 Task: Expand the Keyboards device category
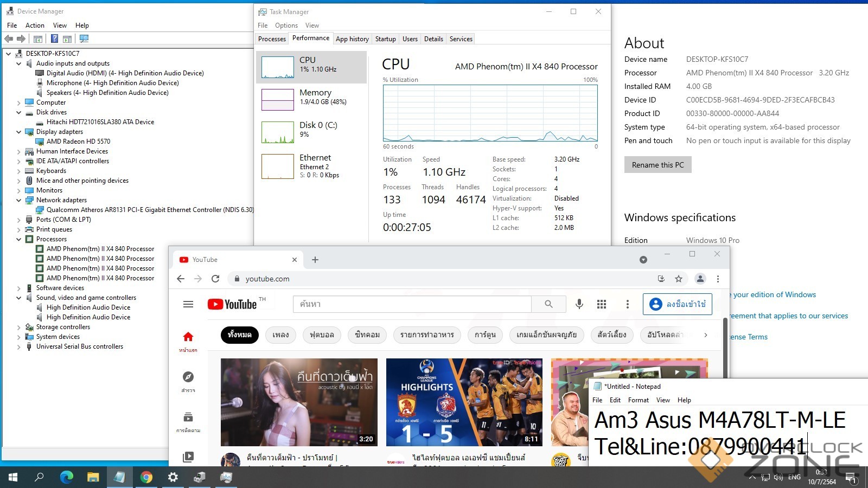tap(19, 171)
